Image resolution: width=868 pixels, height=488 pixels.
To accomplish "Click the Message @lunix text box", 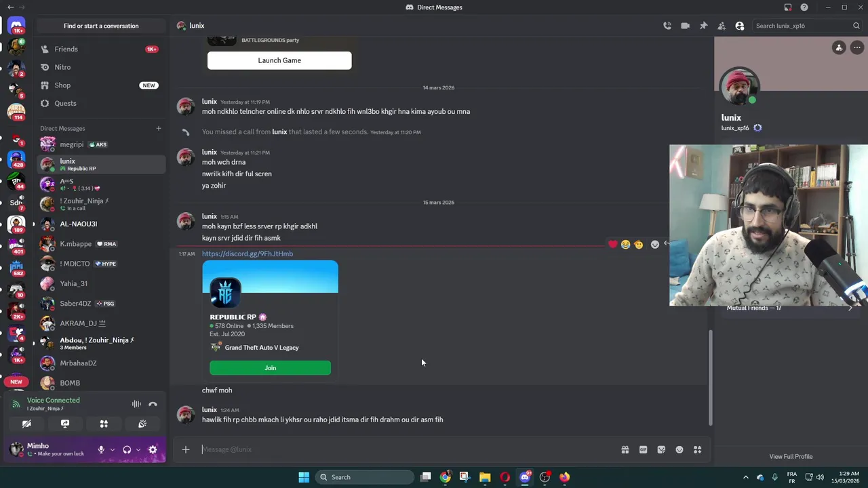I will click(407, 449).
